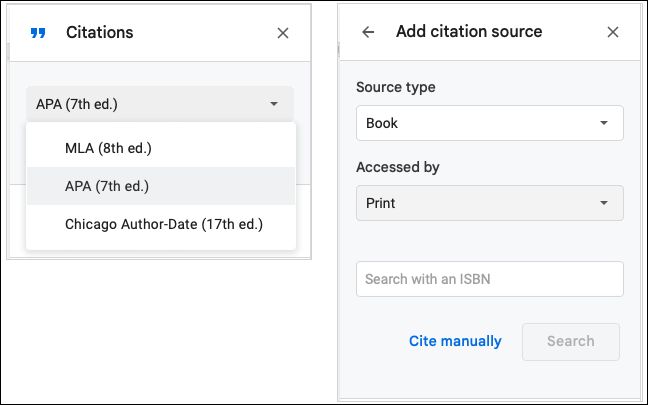The image size is (648, 405).
Task: Open the Source type Book dropdown
Action: [490, 123]
